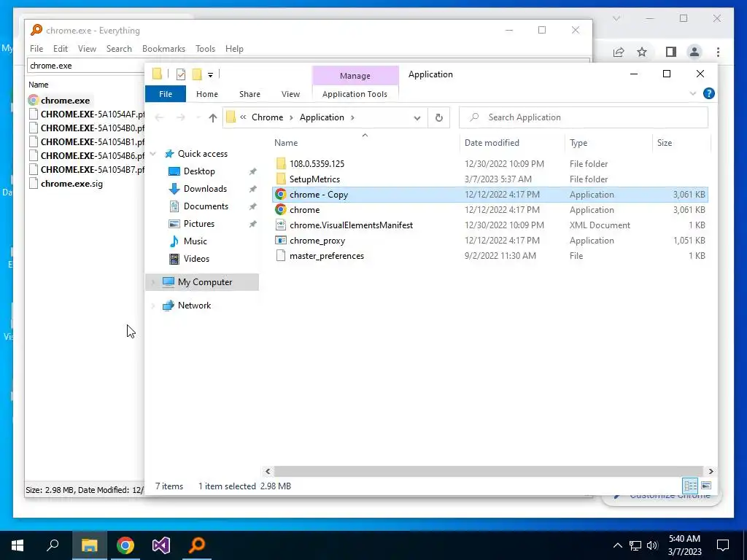747x560 pixels.
Task: Click the Application breadcrumb in address bar
Action: [322, 117]
